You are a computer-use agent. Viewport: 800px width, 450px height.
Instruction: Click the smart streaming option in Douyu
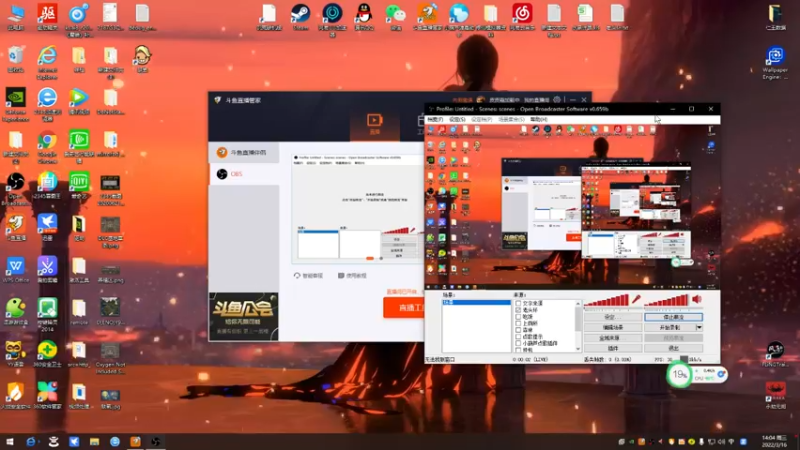(x=308, y=276)
